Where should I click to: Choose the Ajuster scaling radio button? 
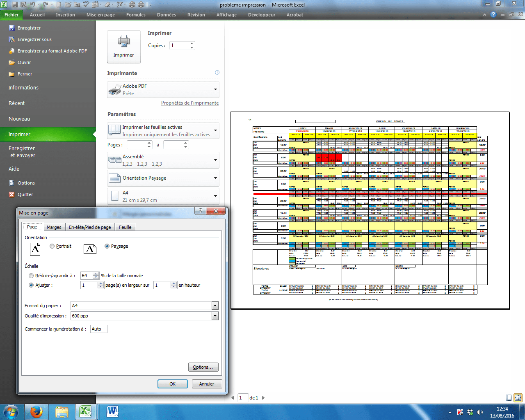tap(31, 285)
